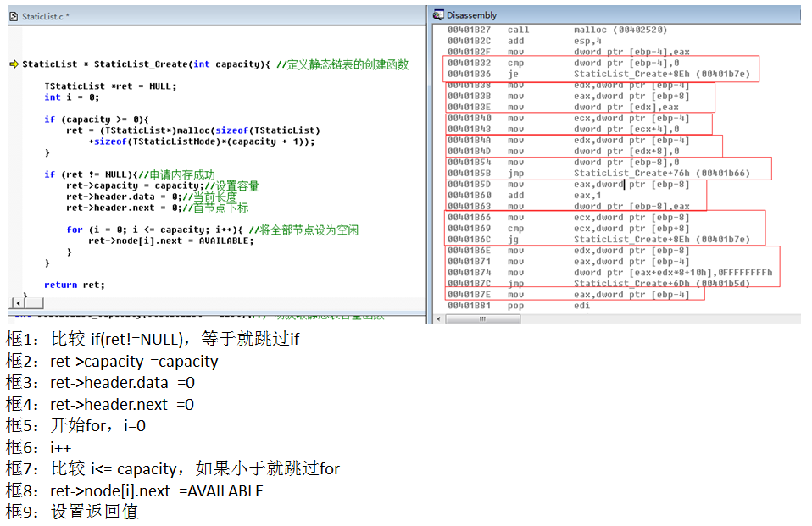The width and height of the screenshot is (812, 526).
Task: Click the line 'if (capacity >= 0){'
Action: point(97,119)
